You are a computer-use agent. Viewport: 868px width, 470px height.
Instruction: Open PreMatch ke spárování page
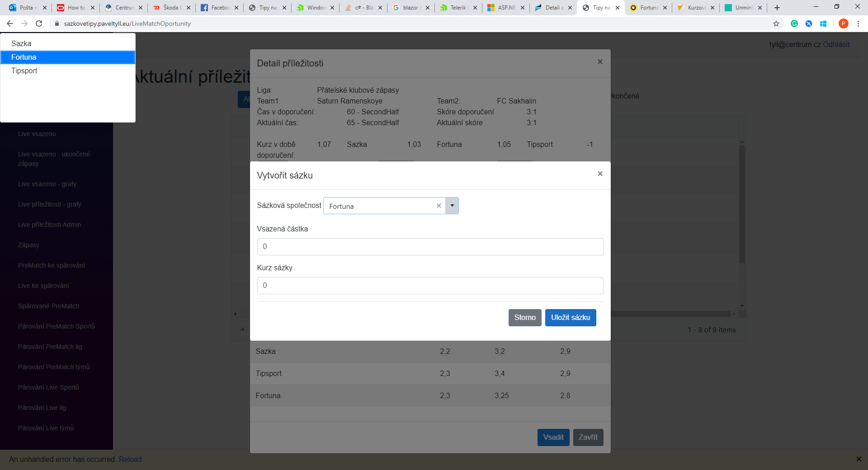[52, 265]
